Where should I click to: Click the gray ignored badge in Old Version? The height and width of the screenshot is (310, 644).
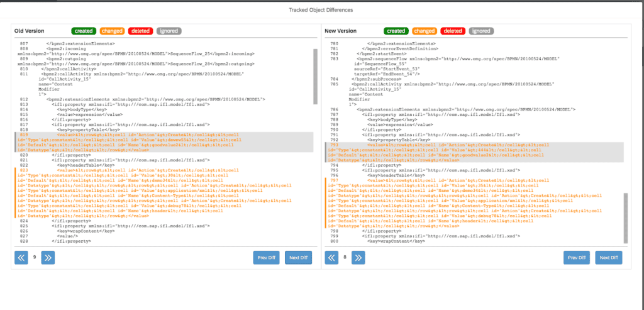pos(169,31)
